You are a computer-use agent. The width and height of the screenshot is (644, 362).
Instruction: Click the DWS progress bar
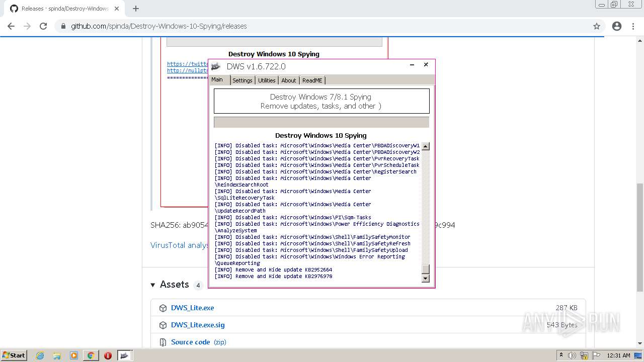click(x=321, y=122)
